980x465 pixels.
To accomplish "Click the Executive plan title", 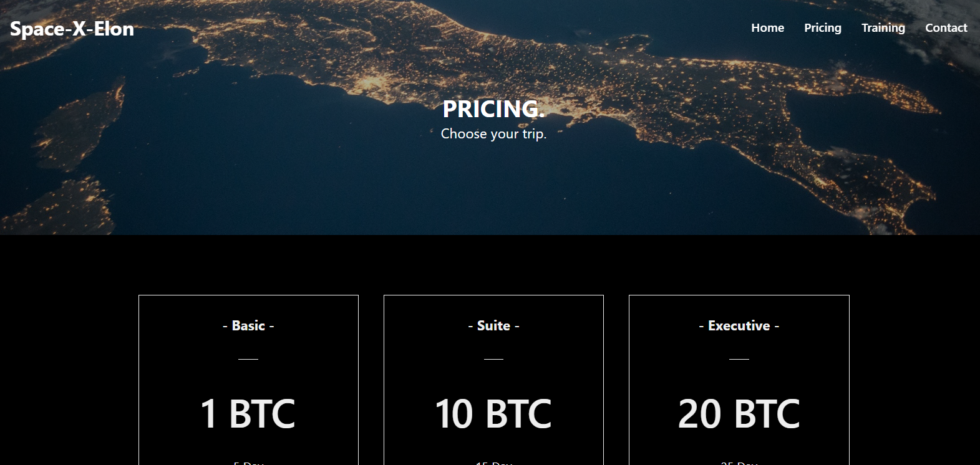I will pos(739,325).
